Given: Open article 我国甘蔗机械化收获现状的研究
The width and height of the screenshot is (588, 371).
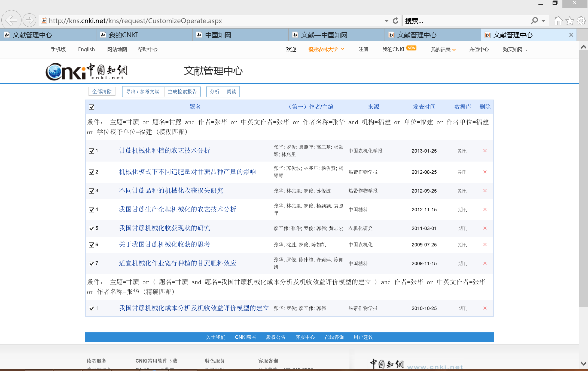Looking at the screenshot, I should (x=164, y=228).
